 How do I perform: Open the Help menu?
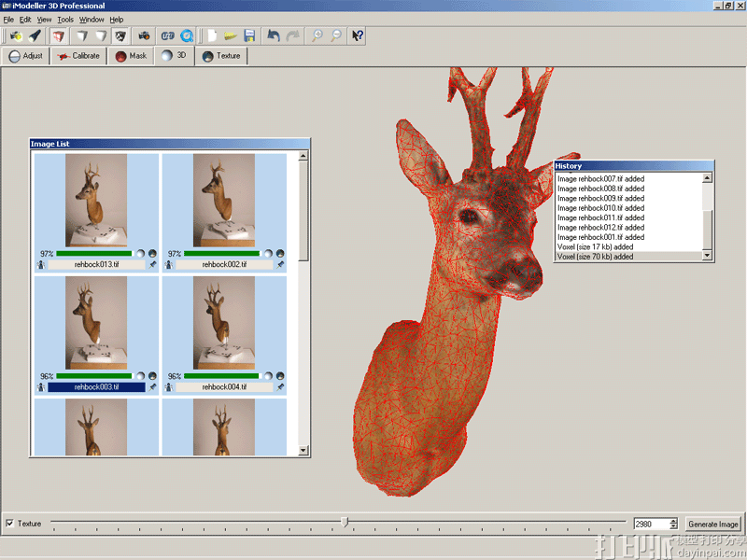click(116, 20)
